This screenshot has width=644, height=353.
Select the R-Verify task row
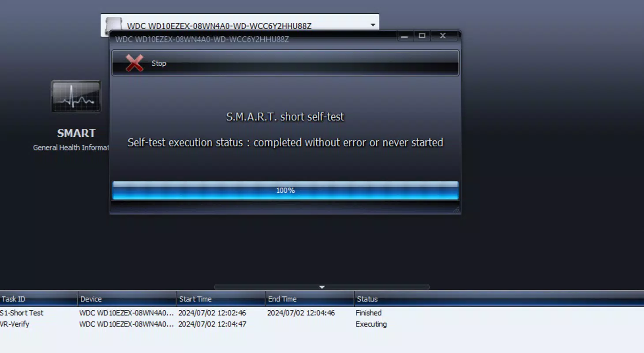pos(322,324)
